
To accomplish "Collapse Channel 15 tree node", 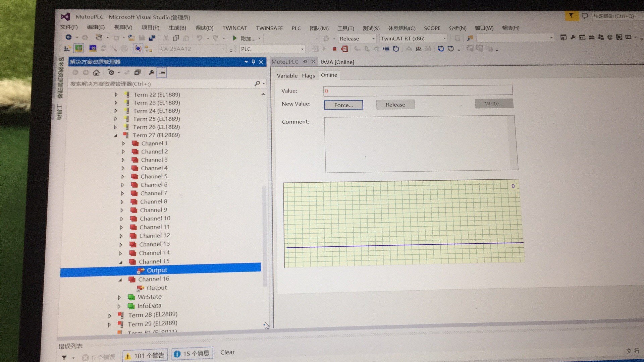I will pyautogui.click(x=121, y=262).
